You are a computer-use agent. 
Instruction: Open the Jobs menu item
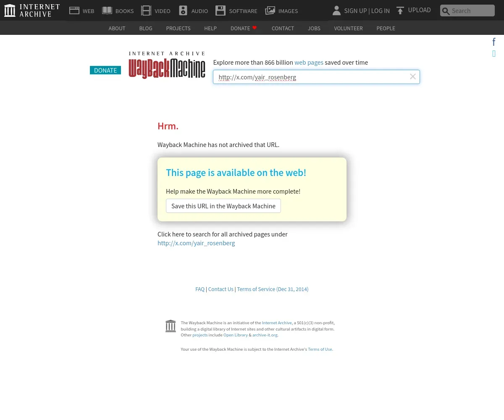click(314, 28)
